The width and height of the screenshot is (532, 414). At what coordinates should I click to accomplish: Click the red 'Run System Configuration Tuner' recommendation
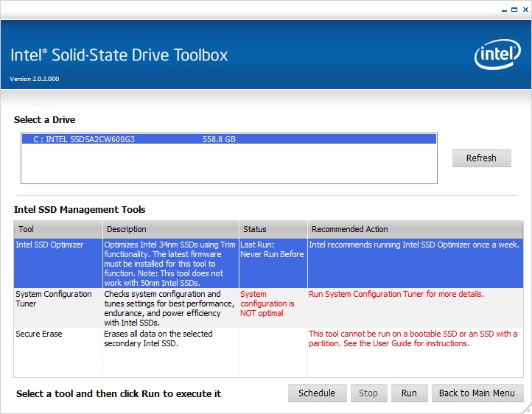coord(396,294)
